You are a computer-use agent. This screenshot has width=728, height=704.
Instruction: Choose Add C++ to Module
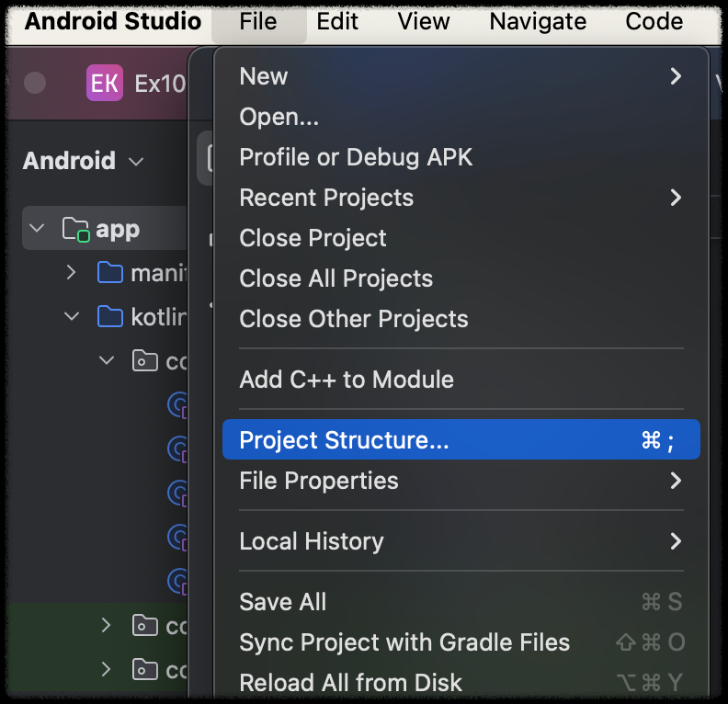(461, 380)
